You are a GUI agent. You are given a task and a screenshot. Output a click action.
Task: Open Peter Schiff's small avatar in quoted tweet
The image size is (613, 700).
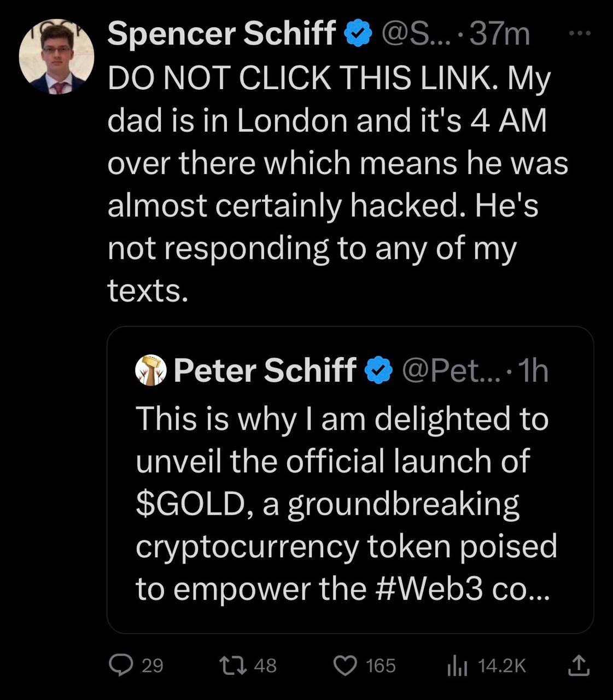pos(150,370)
